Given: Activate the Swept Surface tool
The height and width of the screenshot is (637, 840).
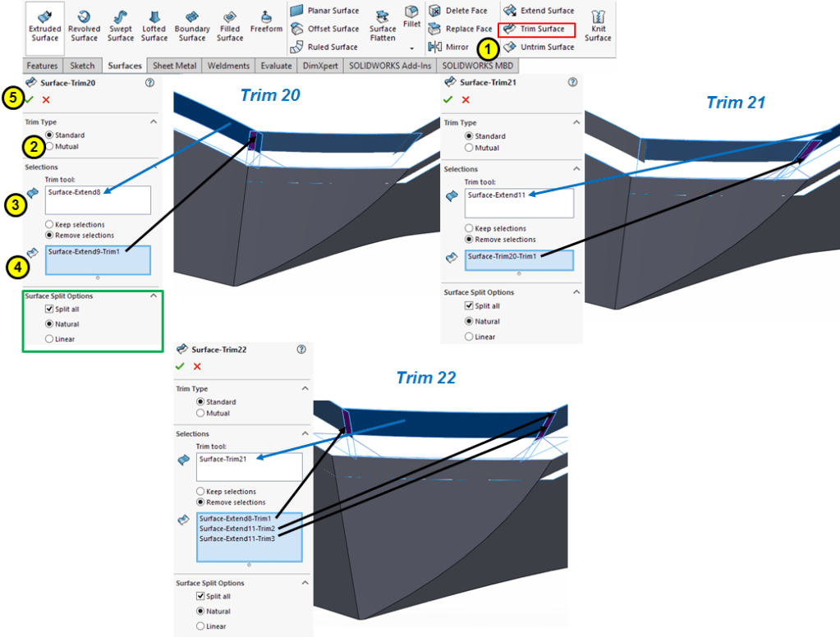Looking at the screenshot, I should point(120,25).
